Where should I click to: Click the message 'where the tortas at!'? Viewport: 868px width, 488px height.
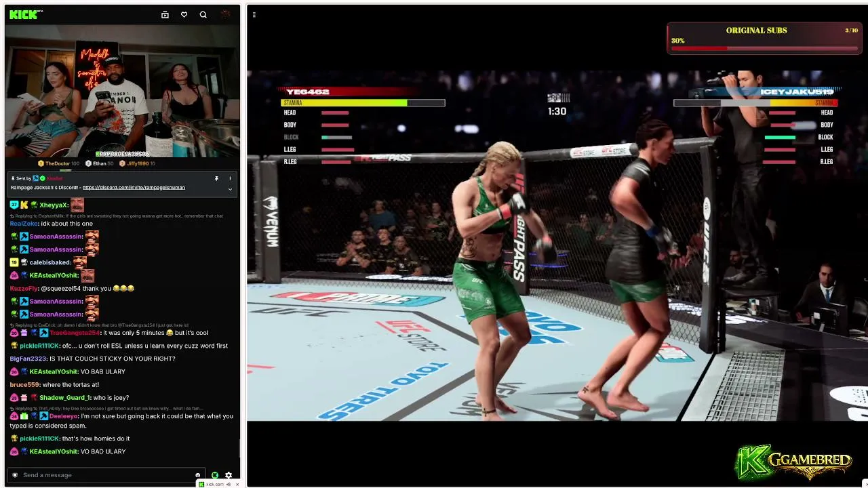click(71, 384)
